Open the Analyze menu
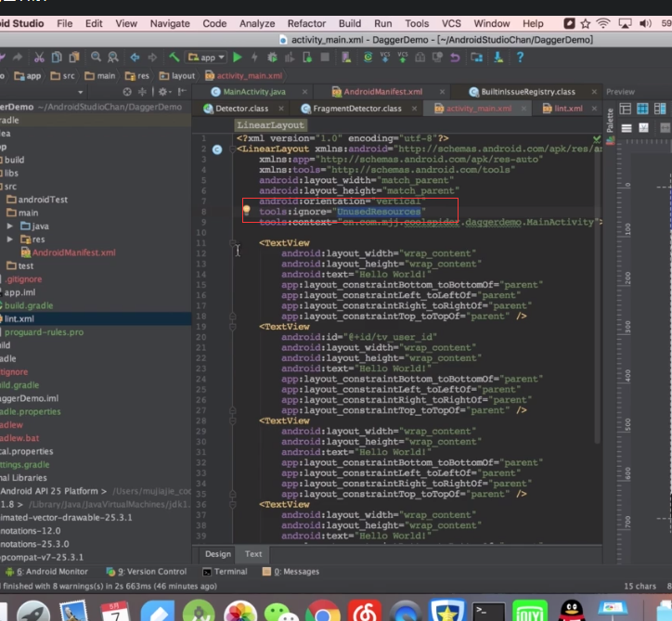 [x=257, y=23]
